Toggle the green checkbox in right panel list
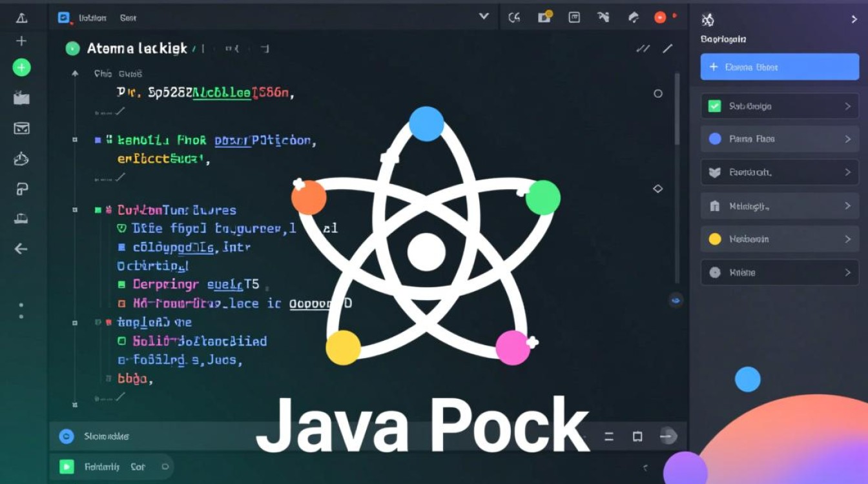 714,106
